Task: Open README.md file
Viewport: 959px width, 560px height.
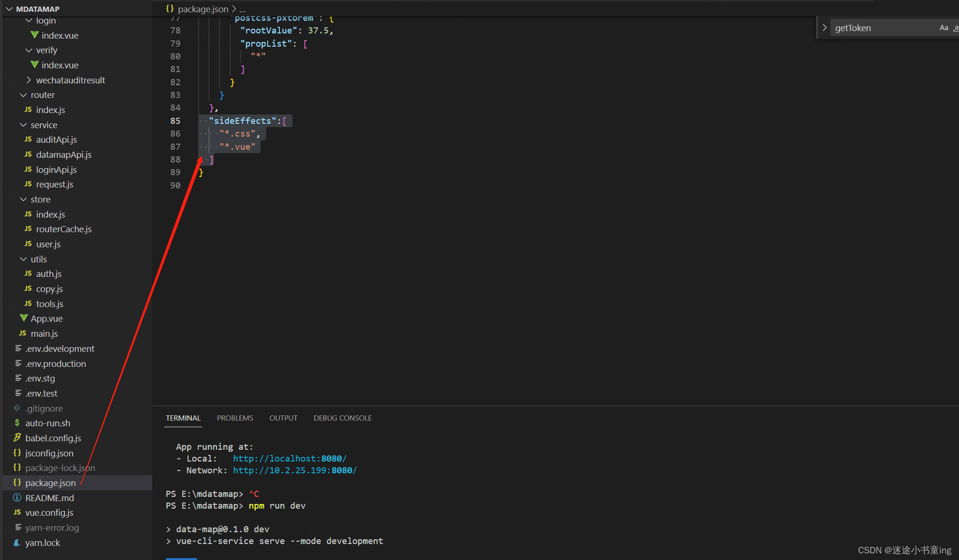Action: coord(49,498)
